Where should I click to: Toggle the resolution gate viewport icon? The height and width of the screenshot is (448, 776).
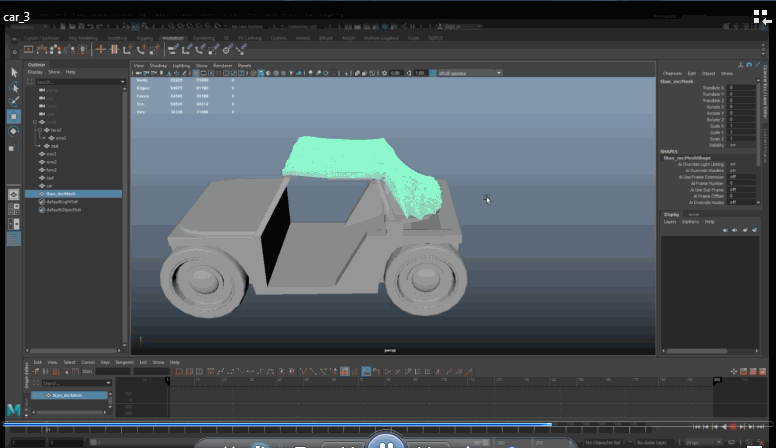[x=211, y=73]
